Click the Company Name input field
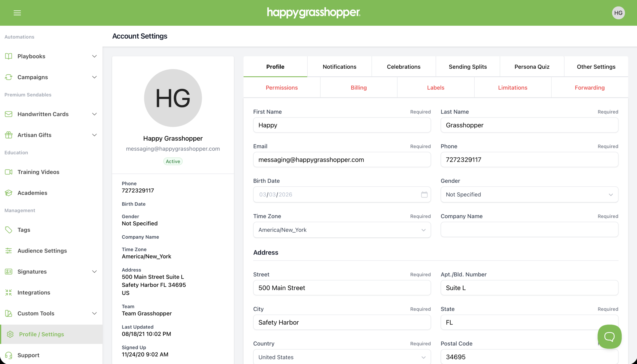Viewport: 637px width, 364px height. [x=529, y=229]
